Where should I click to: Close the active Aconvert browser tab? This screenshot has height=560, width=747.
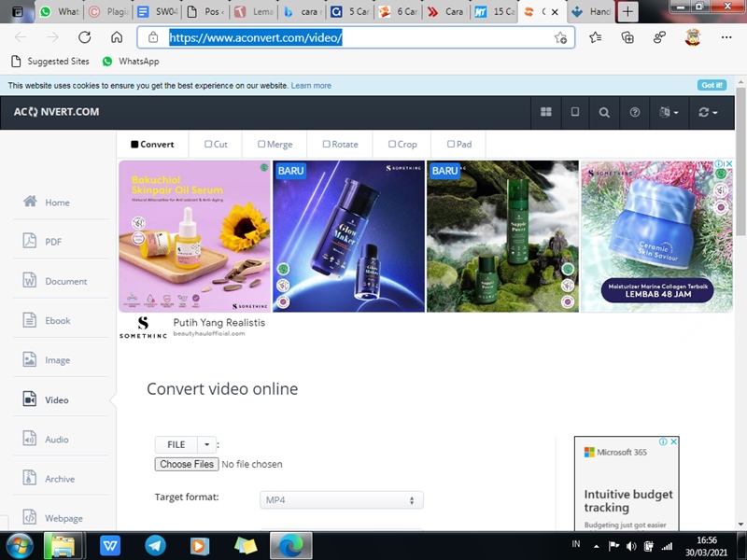[x=555, y=12]
